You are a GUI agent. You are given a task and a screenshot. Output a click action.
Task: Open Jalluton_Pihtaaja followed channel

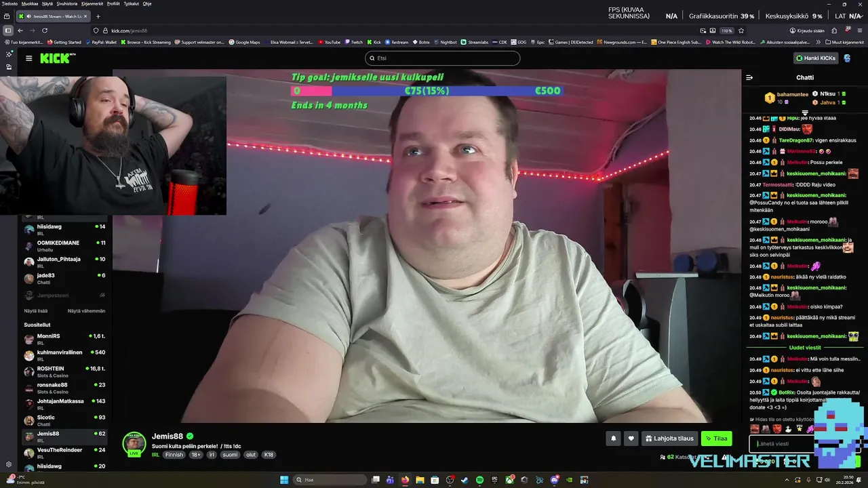coord(64,262)
